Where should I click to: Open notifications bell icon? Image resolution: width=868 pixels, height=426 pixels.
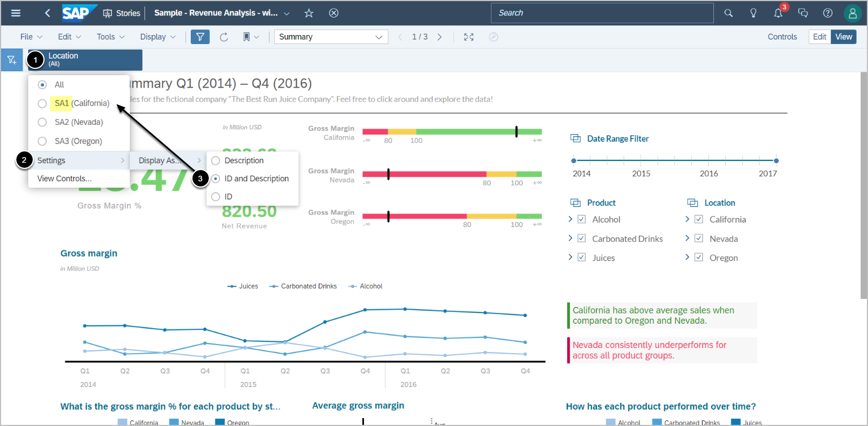click(x=778, y=13)
